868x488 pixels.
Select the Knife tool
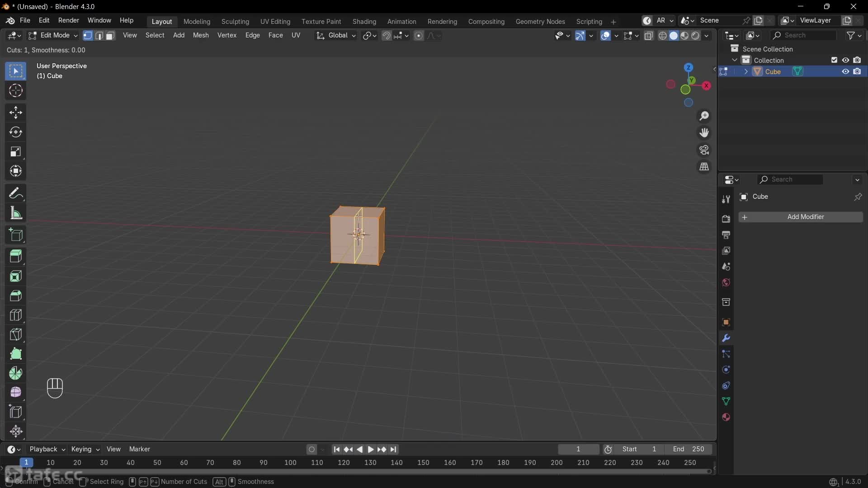point(16,334)
